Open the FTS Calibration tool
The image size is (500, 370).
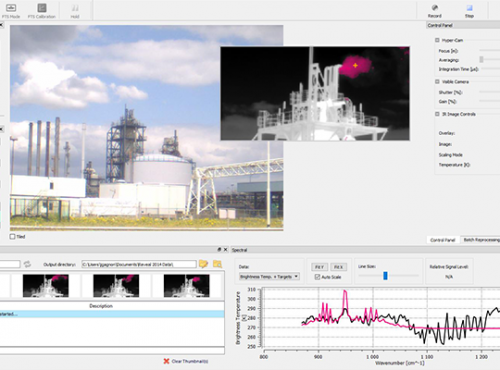coord(42,8)
